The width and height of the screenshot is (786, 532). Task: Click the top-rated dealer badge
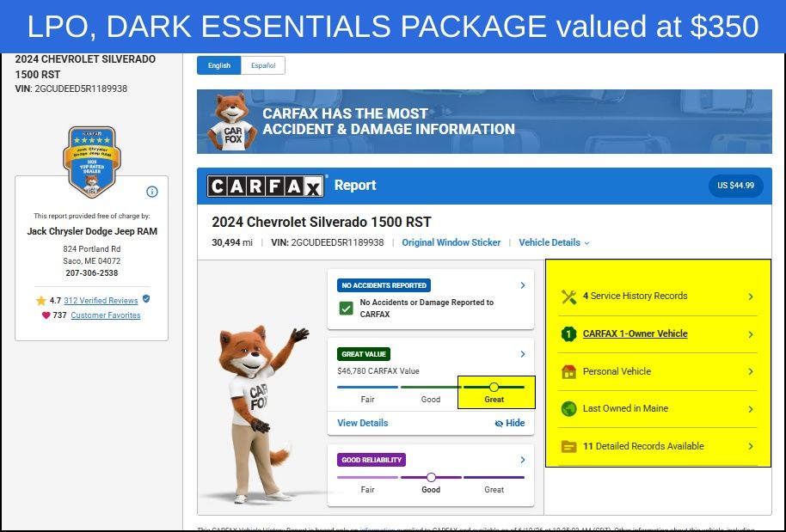tap(92, 162)
